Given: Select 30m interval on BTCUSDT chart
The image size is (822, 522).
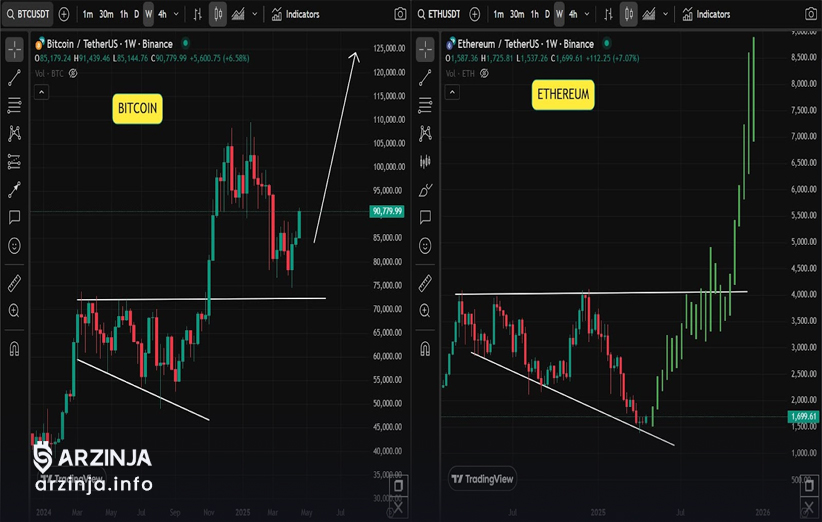Looking at the screenshot, I should click(106, 14).
